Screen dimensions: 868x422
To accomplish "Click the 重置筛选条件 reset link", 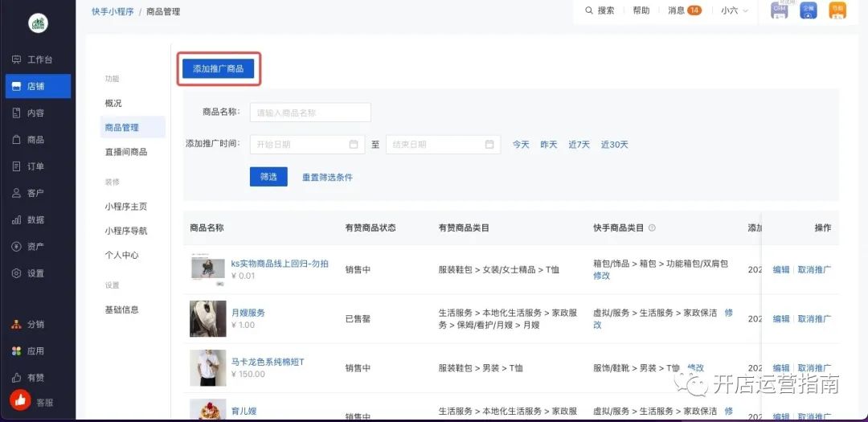I will (x=327, y=177).
